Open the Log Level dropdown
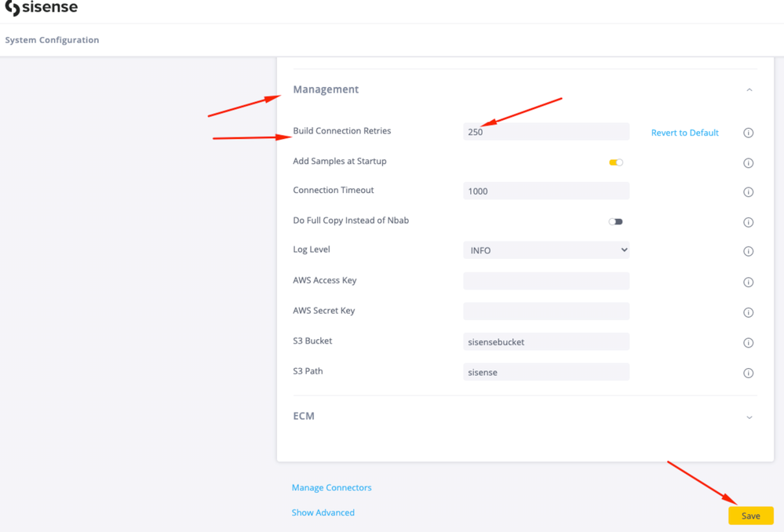Viewport: 784px width, 532px height. pyautogui.click(x=546, y=250)
